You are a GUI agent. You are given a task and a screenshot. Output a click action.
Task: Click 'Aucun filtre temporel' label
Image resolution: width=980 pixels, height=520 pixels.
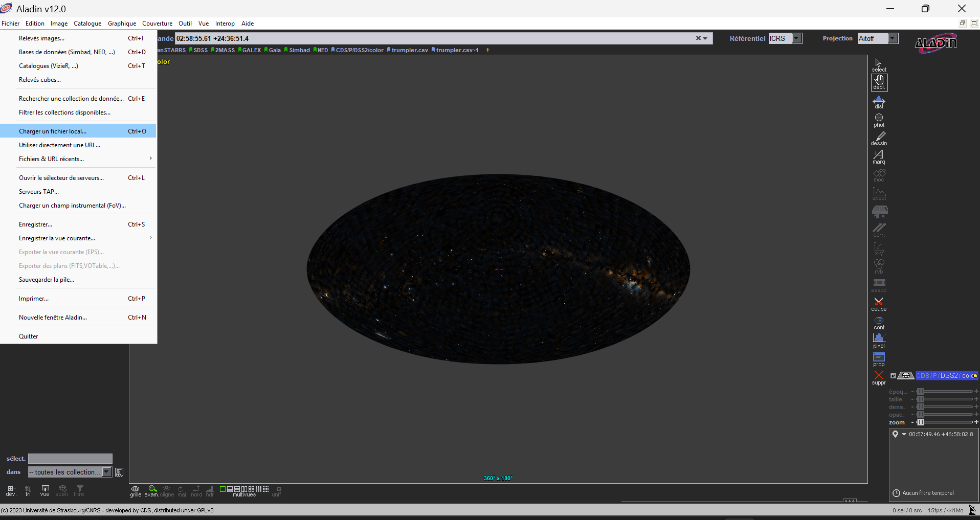[x=928, y=493]
